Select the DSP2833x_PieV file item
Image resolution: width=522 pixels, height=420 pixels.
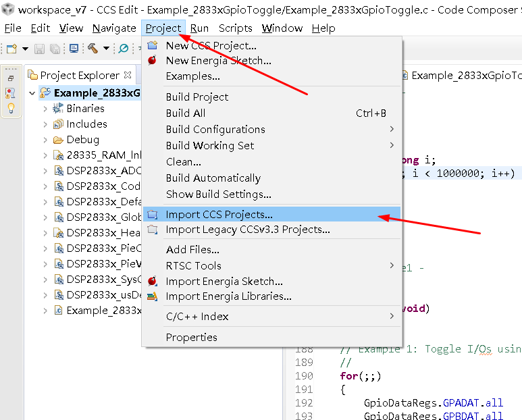point(104,264)
